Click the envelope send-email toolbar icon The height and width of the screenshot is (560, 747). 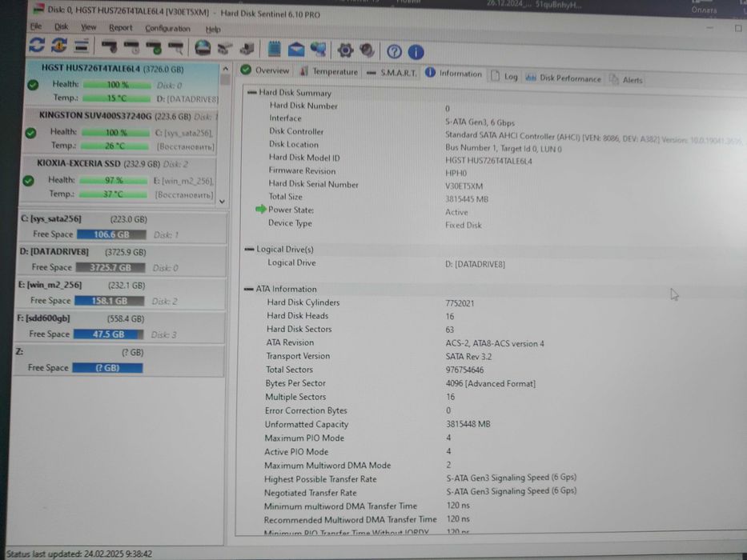[296, 49]
